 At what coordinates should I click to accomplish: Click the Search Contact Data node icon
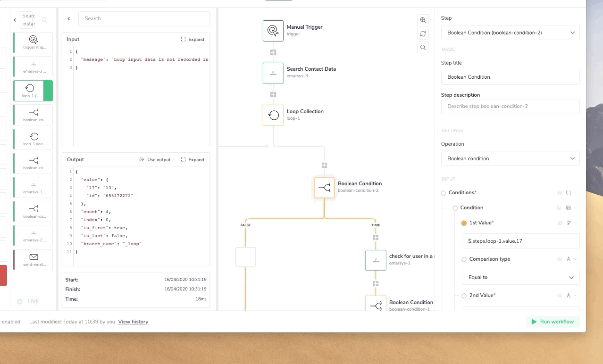pos(273,73)
